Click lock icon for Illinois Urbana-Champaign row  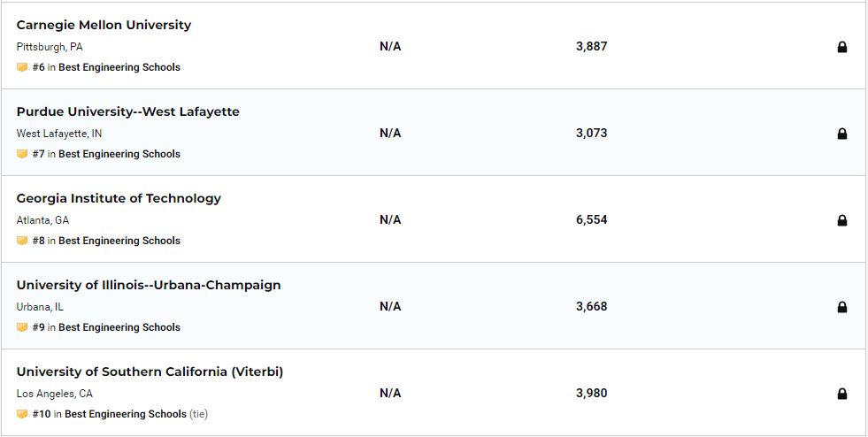tap(842, 307)
